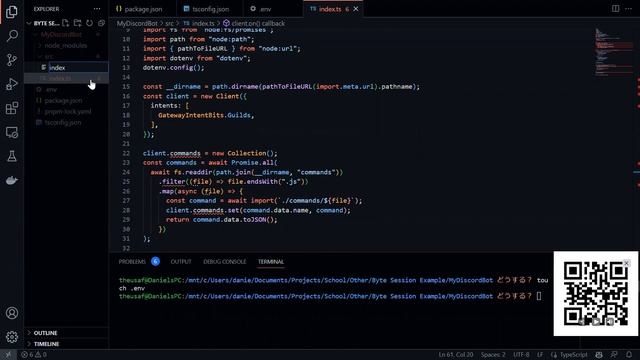Open the Source Control view icon

click(11, 60)
